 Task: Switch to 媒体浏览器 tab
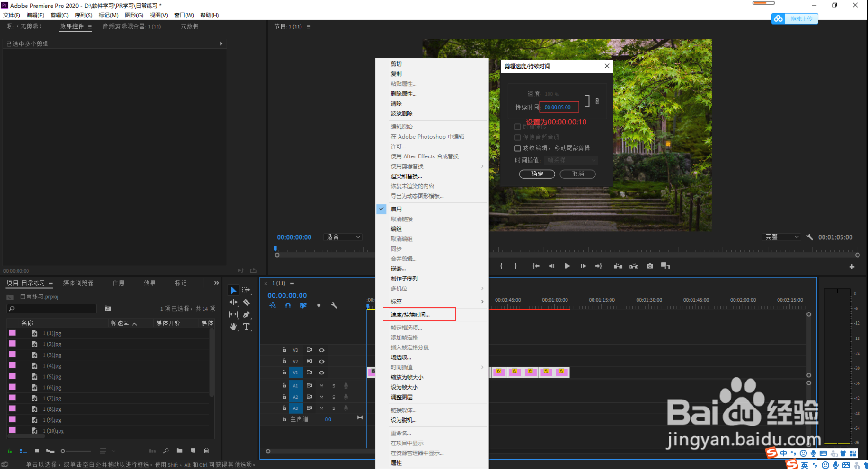[x=78, y=283]
